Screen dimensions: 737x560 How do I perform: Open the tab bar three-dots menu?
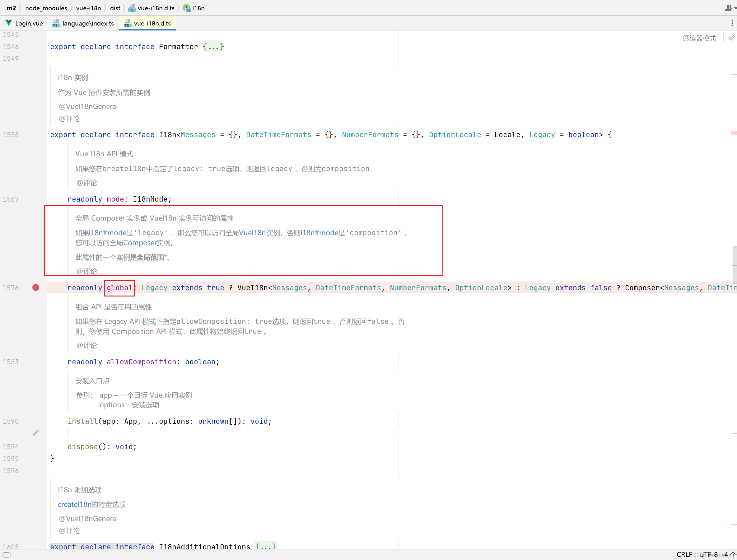pos(732,23)
